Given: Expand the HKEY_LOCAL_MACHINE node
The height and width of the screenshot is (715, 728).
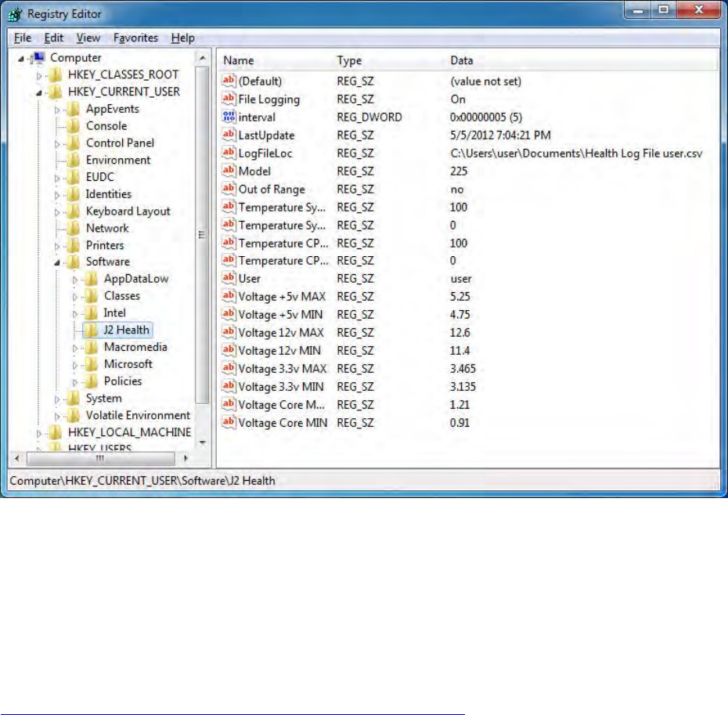Looking at the screenshot, I should tap(39, 433).
